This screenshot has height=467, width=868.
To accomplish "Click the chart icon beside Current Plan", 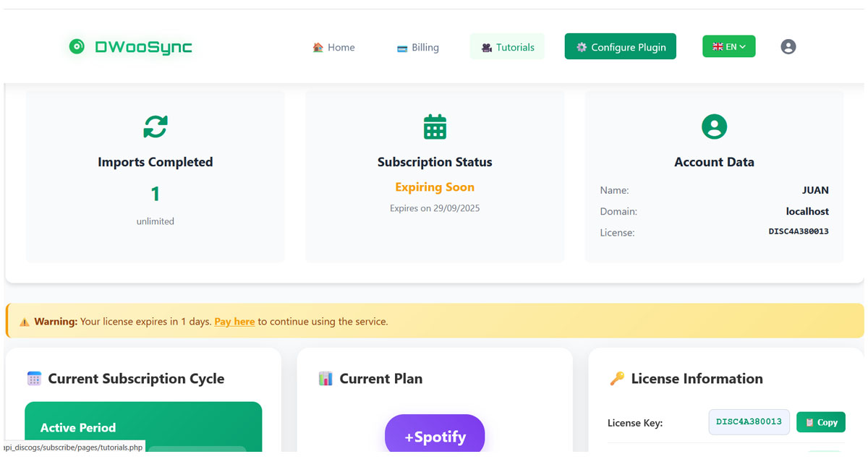I will pos(325,379).
